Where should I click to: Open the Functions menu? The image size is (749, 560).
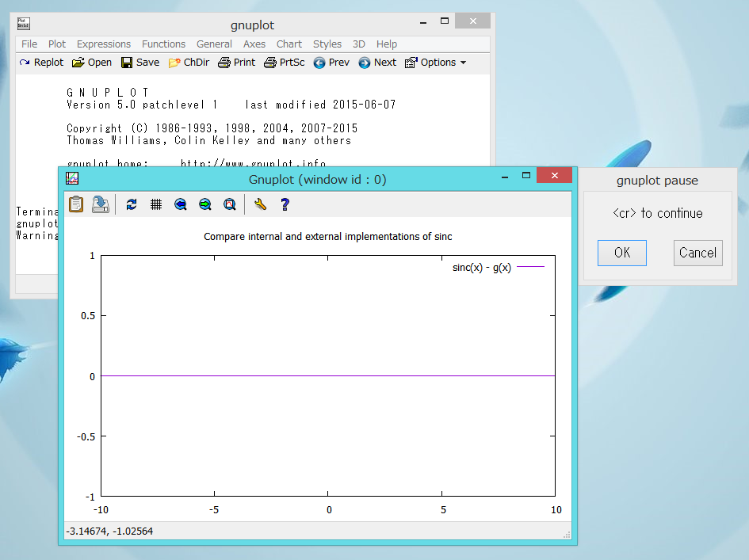[x=163, y=44]
